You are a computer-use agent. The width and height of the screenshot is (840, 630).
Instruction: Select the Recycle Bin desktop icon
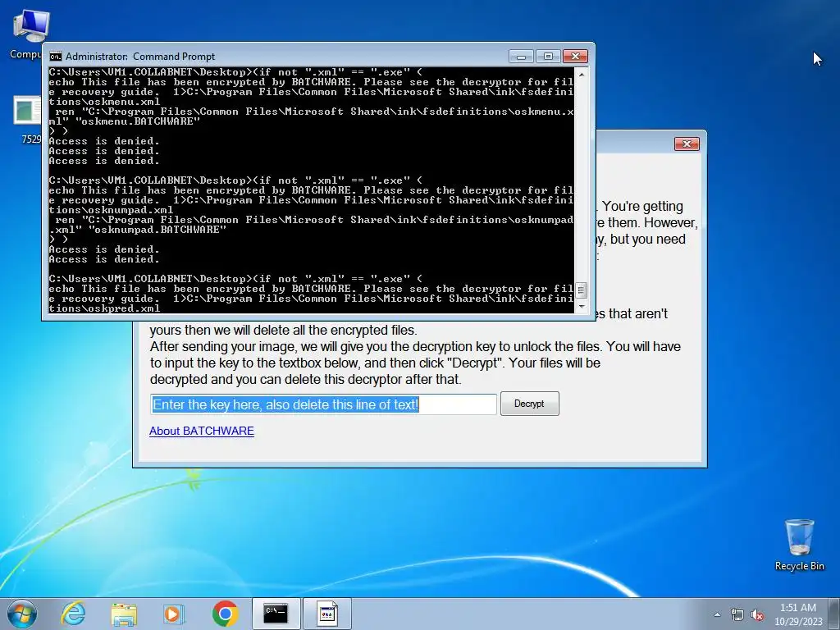click(x=799, y=545)
